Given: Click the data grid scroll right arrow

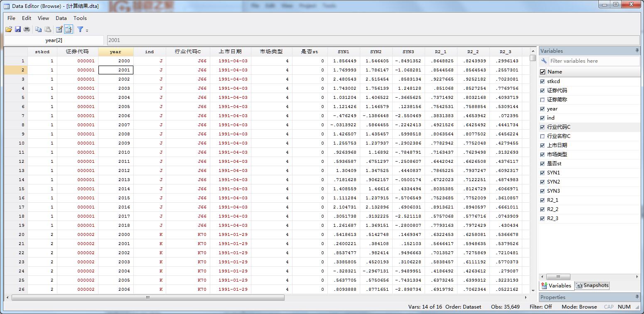Looking at the screenshot, I should tap(526, 297).
